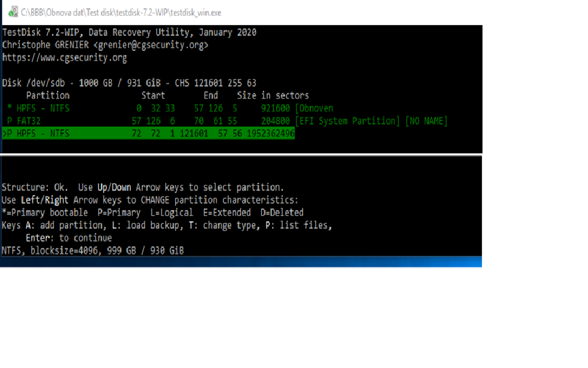
Task: Click the '*=Primary bootable' legend entry
Action: click(x=44, y=213)
